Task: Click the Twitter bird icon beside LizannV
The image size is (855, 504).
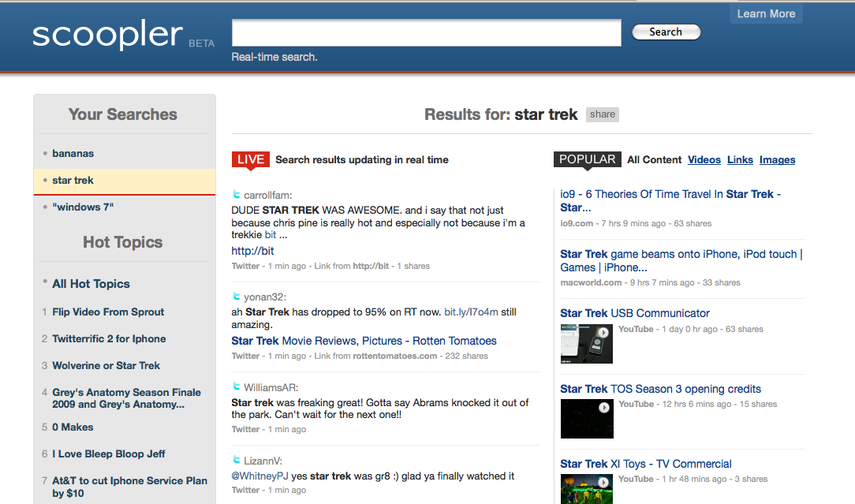Action: pos(236,460)
